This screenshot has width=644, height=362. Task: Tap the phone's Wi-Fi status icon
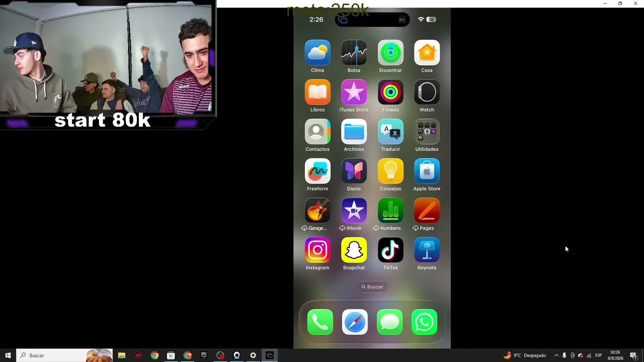[x=421, y=20]
